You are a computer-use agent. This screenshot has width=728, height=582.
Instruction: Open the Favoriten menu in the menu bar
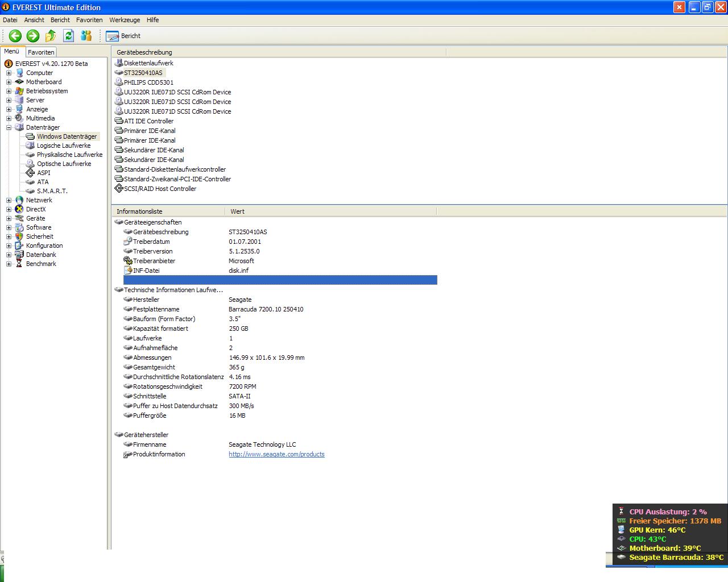point(89,20)
